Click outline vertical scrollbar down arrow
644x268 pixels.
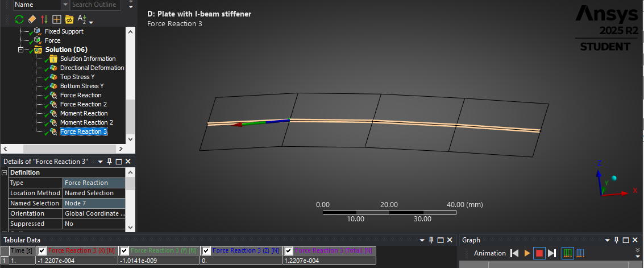click(x=131, y=139)
